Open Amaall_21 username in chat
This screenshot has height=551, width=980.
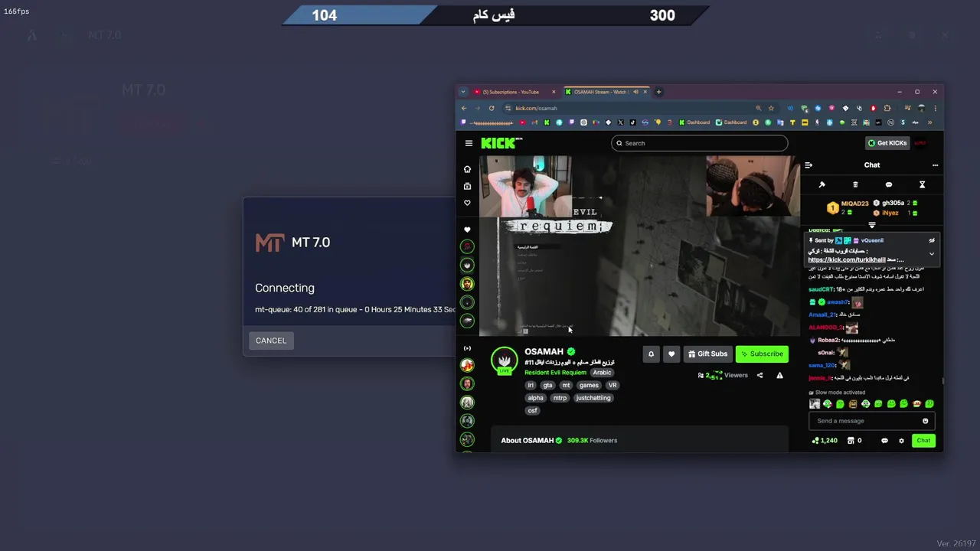[x=823, y=315]
